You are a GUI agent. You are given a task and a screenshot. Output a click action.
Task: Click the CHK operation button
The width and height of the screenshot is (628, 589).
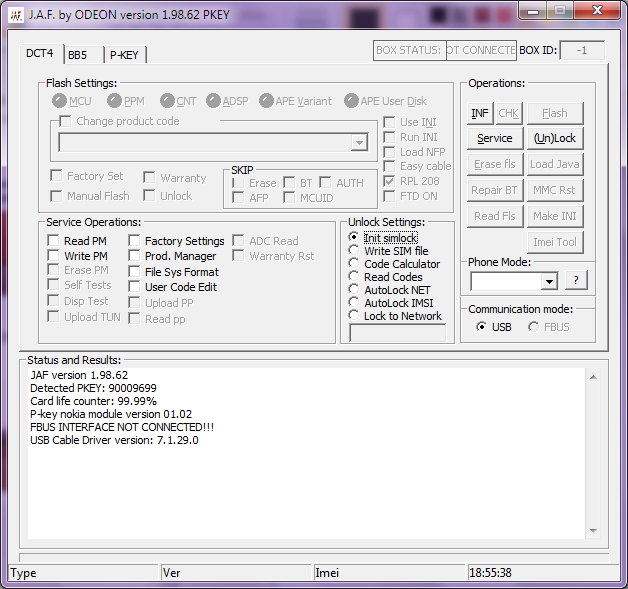click(509, 113)
